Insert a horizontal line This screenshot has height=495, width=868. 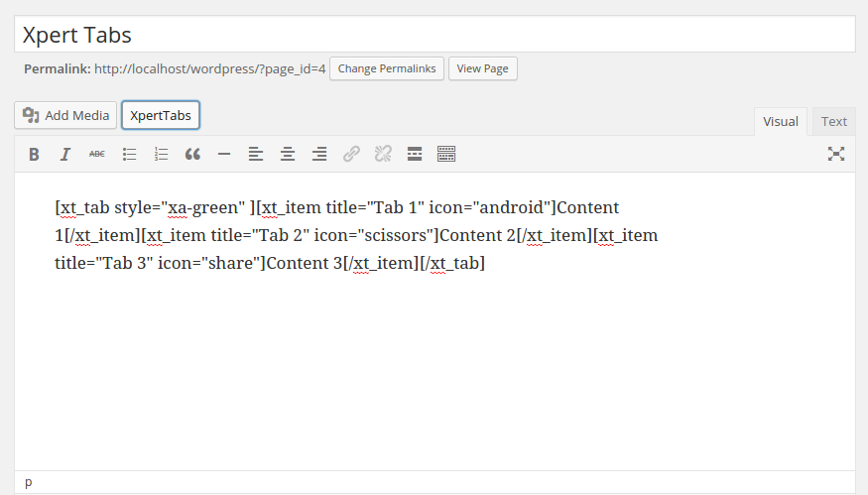[224, 154]
